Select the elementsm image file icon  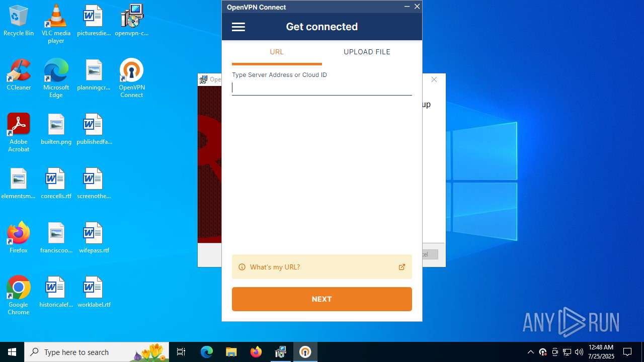tap(19, 184)
